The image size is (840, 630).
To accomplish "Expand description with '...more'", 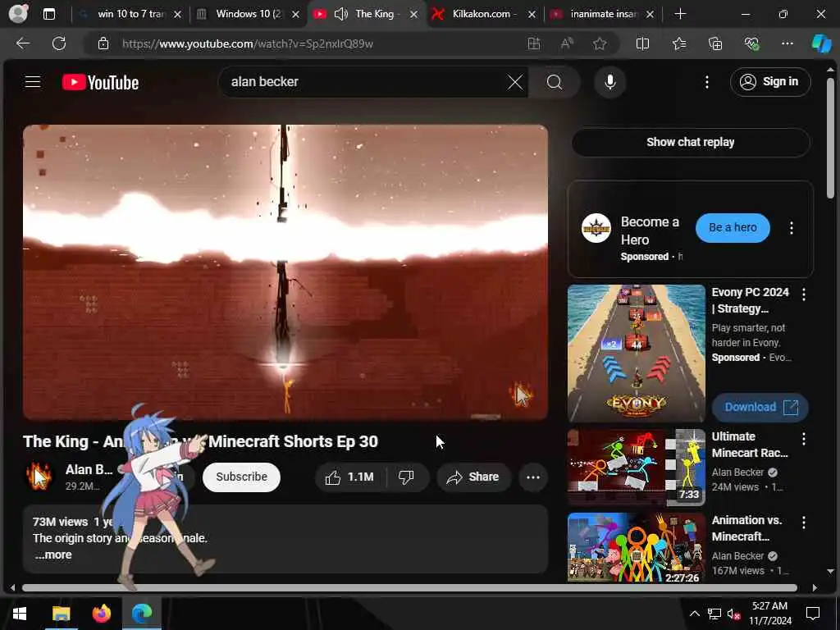I will click(x=53, y=555).
